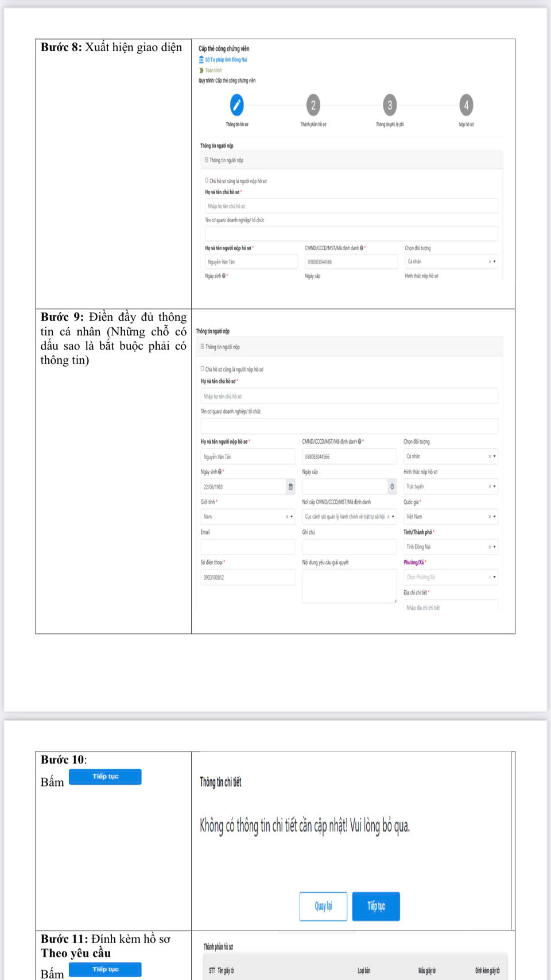551x980 pixels.
Task: Clear 'Việt Nam' in Quốc gia via x
Action: [490, 517]
